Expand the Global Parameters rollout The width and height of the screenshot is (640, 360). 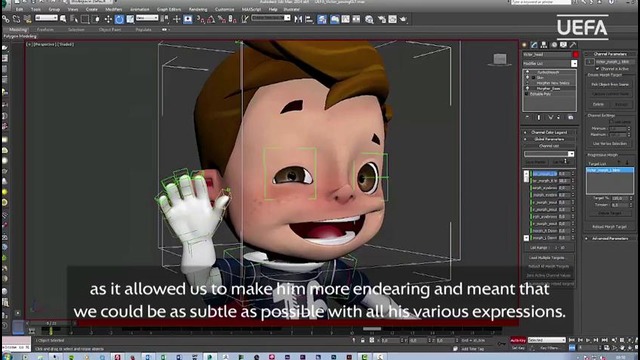coord(549,139)
